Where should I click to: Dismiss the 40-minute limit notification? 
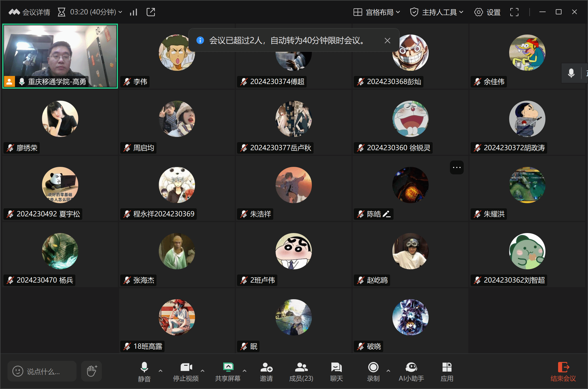[x=387, y=41]
